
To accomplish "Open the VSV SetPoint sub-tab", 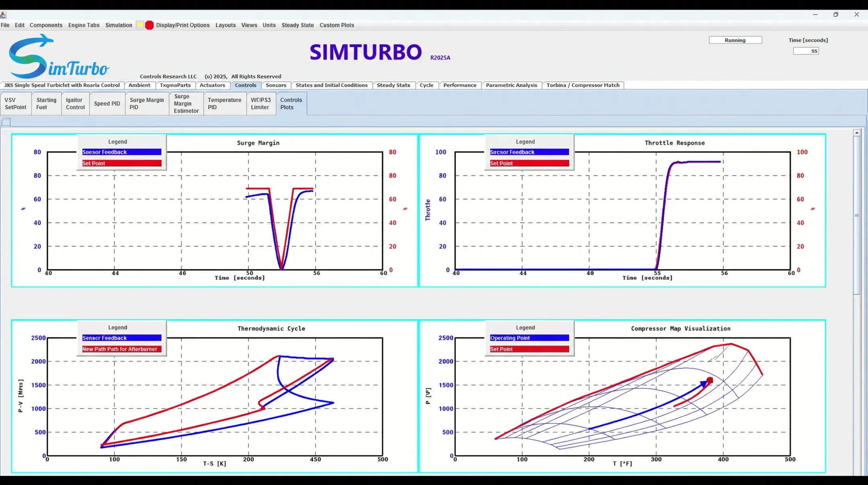I will [x=16, y=104].
